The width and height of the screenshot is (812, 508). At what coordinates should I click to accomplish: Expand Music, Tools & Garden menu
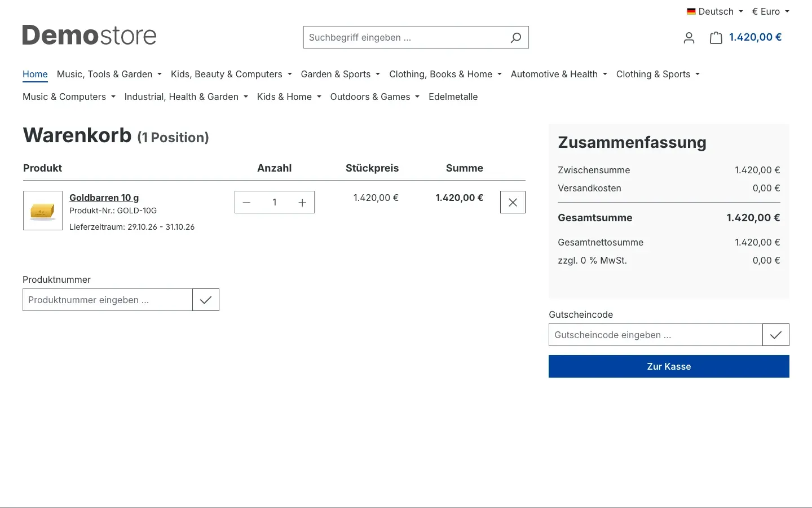click(109, 74)
